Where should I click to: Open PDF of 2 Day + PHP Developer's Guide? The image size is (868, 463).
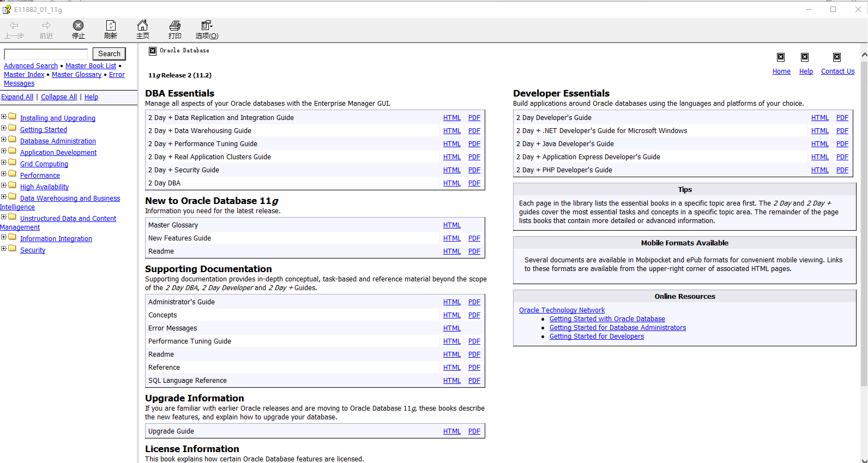[x=842, y=170]
